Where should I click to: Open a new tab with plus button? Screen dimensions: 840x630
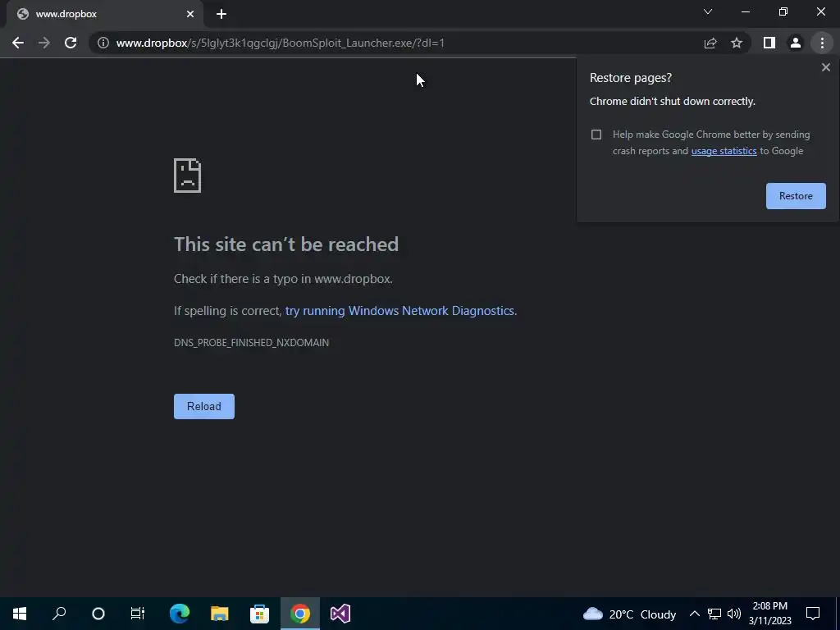(221, 14)
